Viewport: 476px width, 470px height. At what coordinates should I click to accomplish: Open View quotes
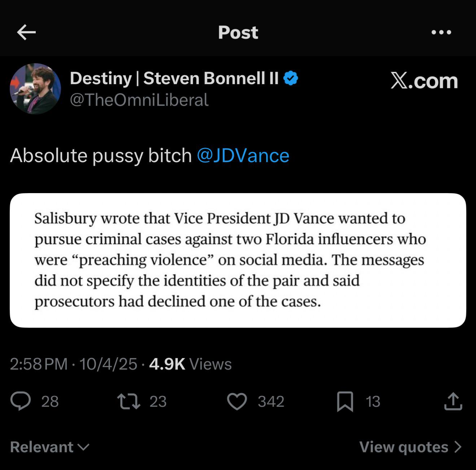pos(404,447)
